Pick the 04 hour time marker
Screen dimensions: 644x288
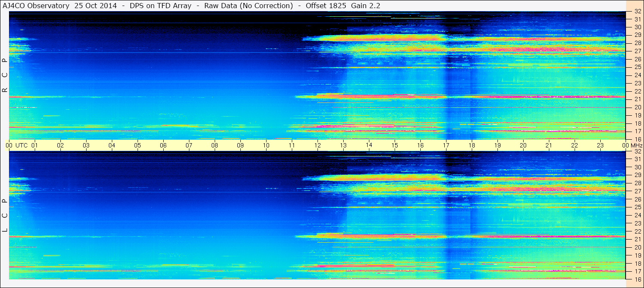pos(112,145)
